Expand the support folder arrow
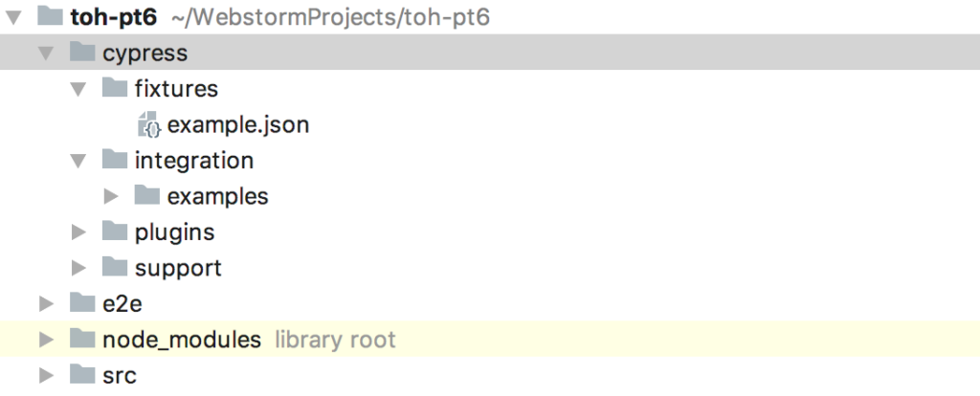 (78, 267)
